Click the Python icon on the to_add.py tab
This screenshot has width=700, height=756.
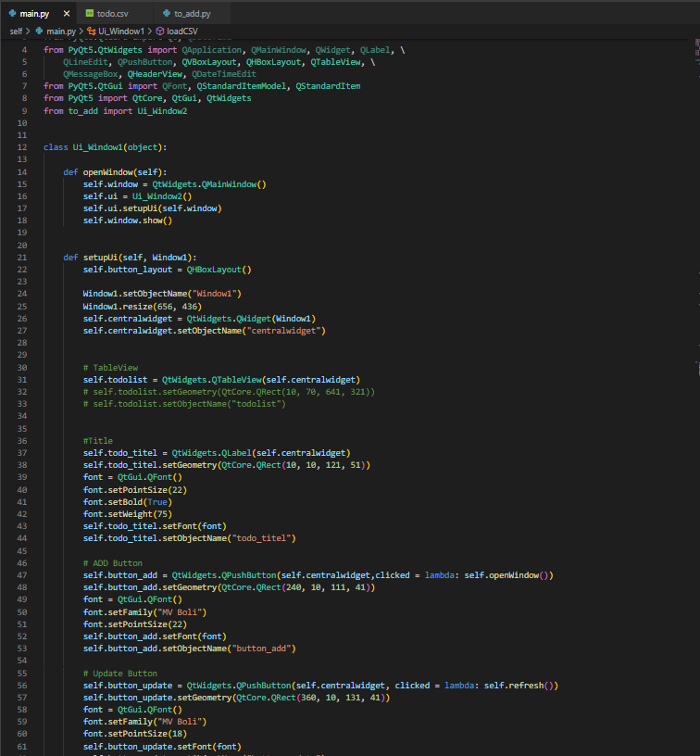coord(168,14)
